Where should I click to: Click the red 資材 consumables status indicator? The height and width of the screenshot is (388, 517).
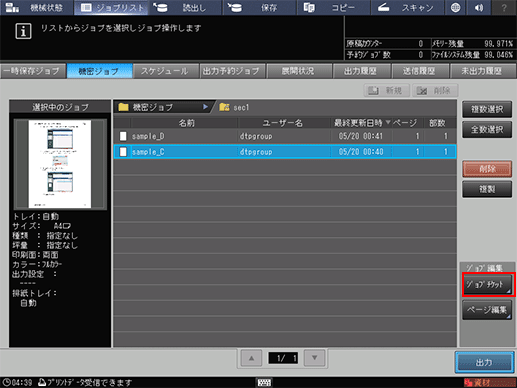tap(489, 382)
